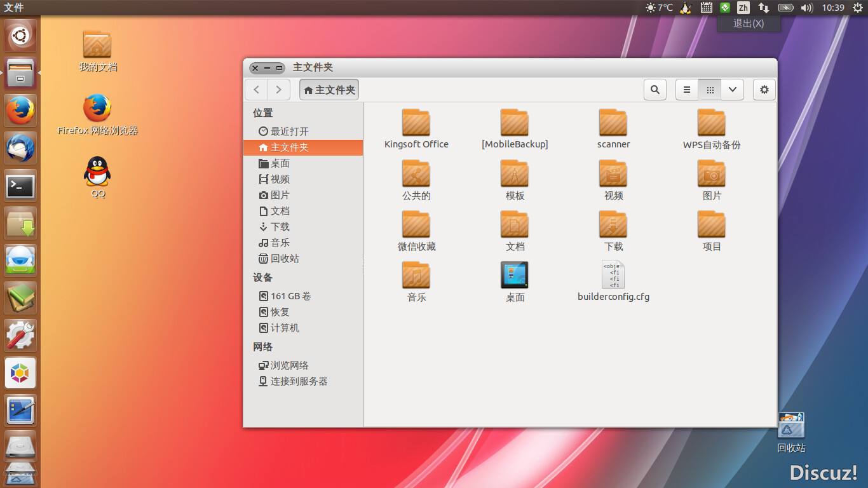
Task: Select 下载 in the sidebar
Action: click(x=280, y=227)
